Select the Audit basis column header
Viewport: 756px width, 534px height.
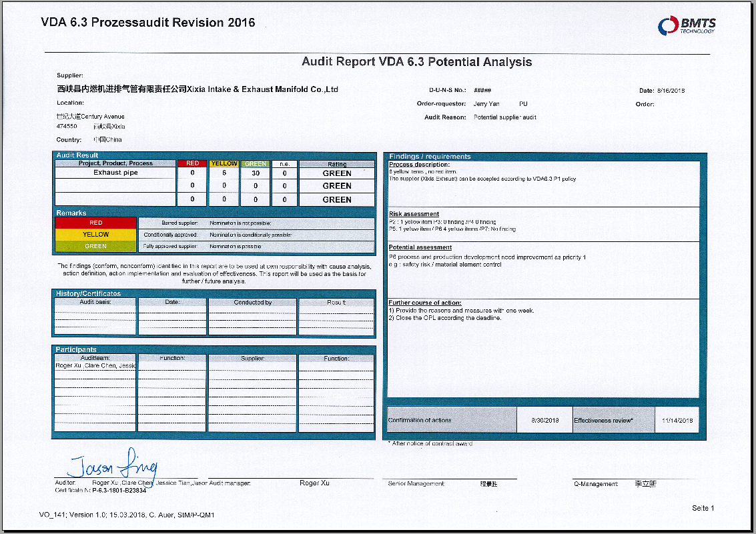coord(95,302)
